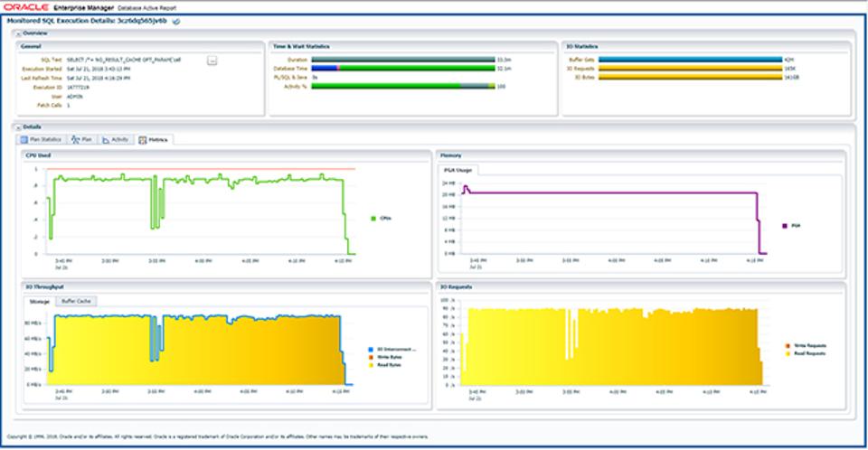This screenshot has height=450, width=868.
Task: Click the copyright notice in the footer
Action: [x=218, y=436]
